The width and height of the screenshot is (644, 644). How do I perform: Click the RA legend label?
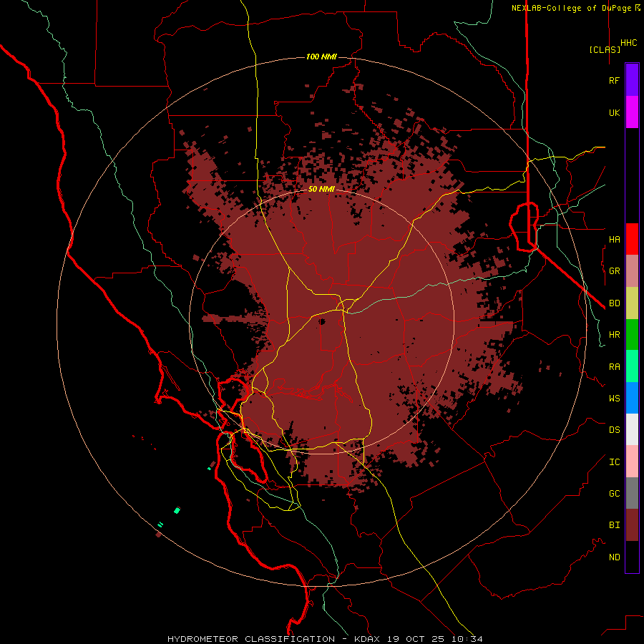click(615, 367)
